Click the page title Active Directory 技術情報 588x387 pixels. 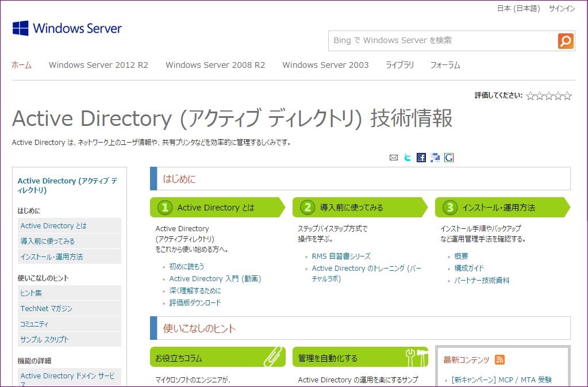coord(232,118)
